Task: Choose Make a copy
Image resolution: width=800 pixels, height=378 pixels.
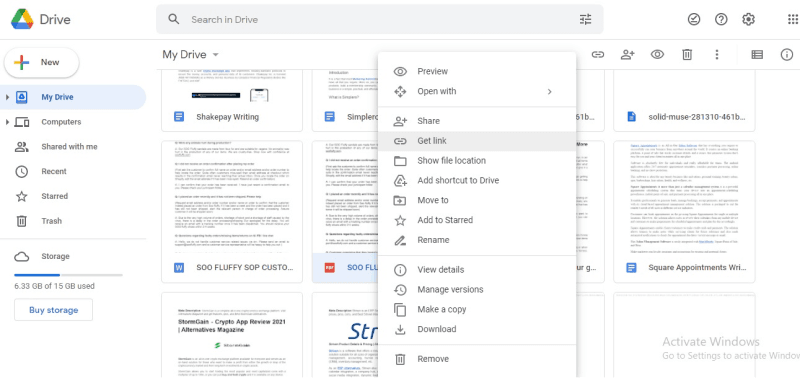Action: (x=477, y=310)
